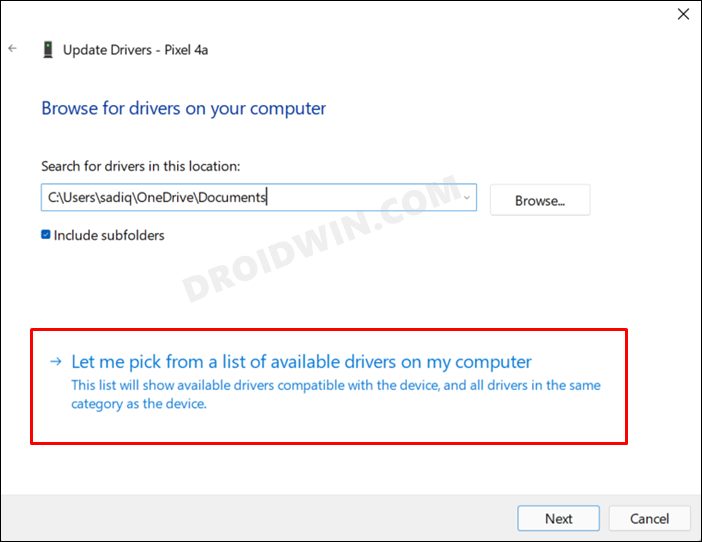Choose Let me pick from a list of available drivers
This screenshot has height=542, width=702.
click(301, 362)
